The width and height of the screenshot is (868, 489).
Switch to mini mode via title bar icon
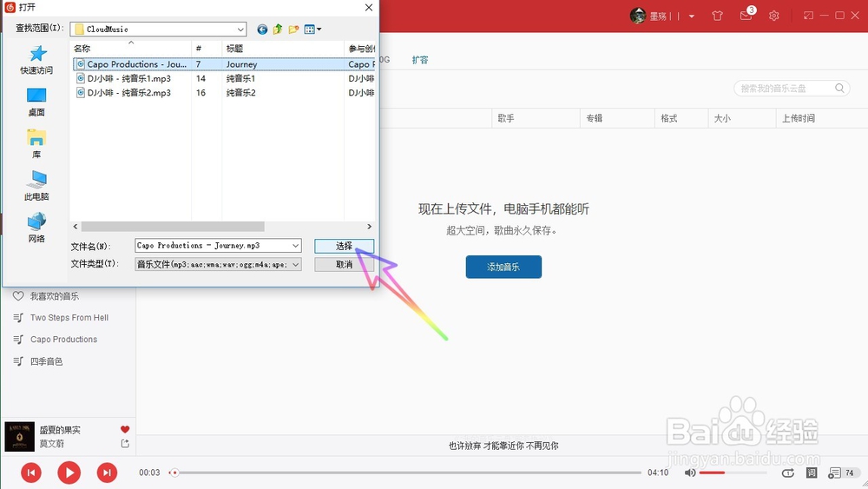pyautogui.click(x=808, y=16)
